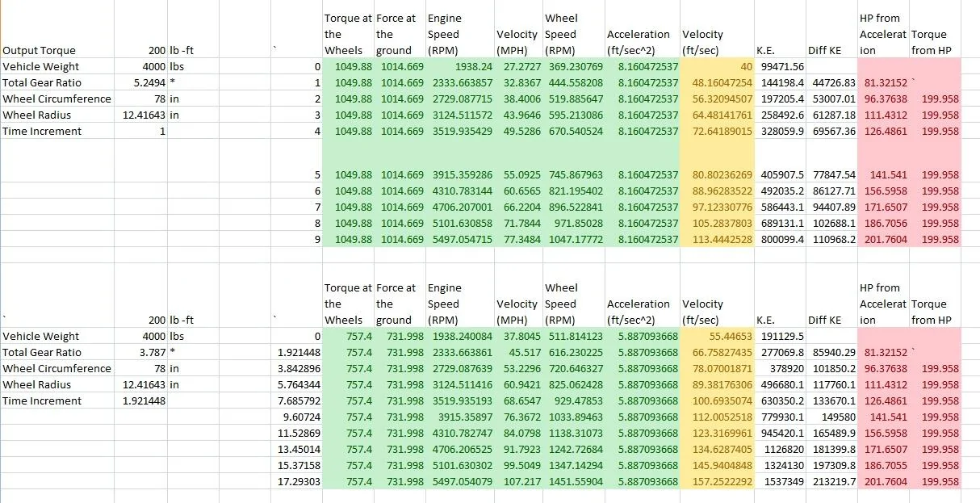Viewport: 980px width, 503px height.
Task: Select the Engine Speed value 5497.054715
Action: click(x=459, y=239)
